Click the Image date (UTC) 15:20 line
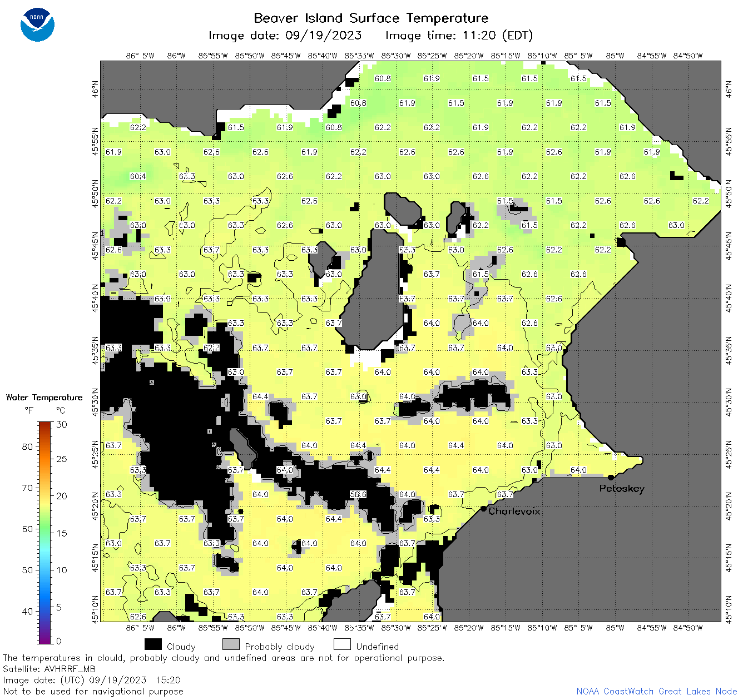Viewport: 743px width, 700px height. (x=92, y=680)
